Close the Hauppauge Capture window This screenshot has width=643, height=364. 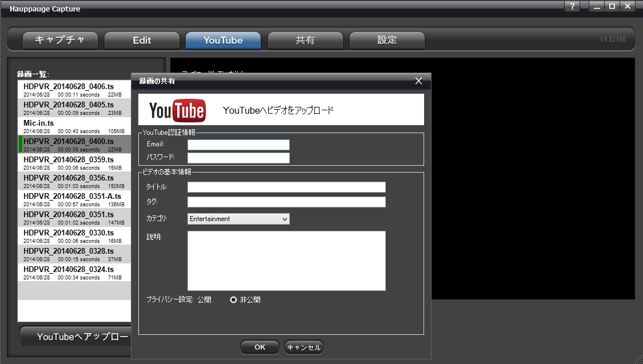click(628, 6)
